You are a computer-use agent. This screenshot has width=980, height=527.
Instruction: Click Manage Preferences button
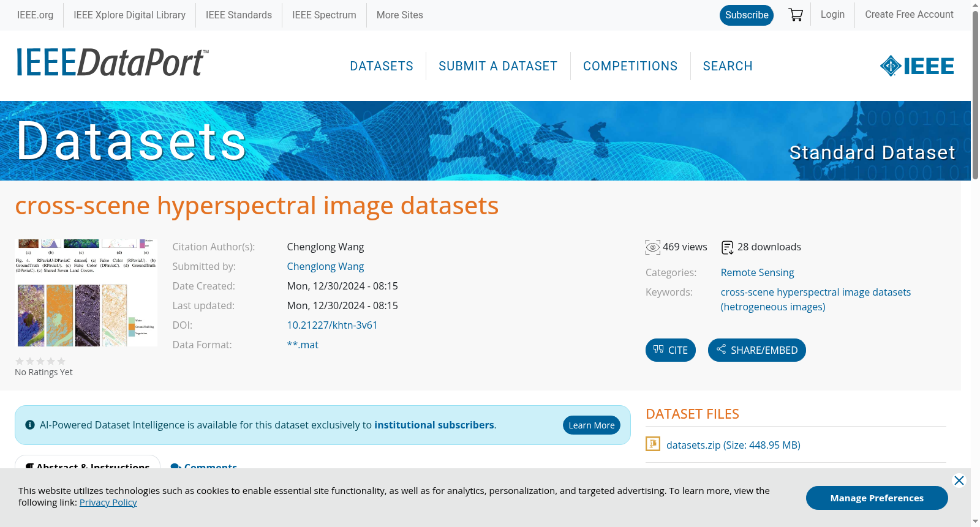pyautogui.click(x=877, y=498)
